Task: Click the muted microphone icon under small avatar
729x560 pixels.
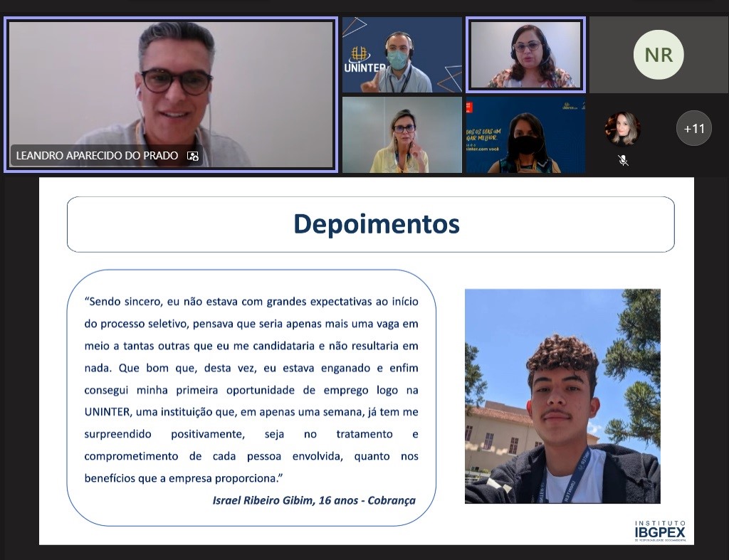Action: click(x=623, y=161)
